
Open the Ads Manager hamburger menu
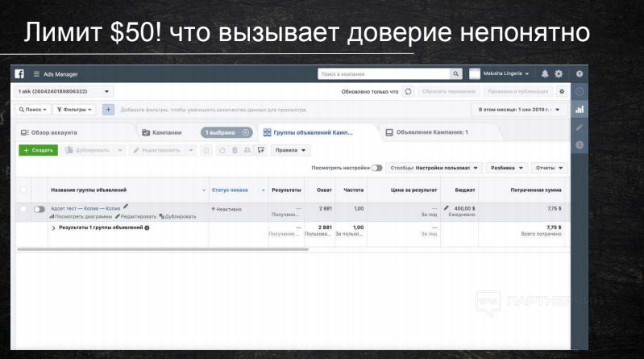pyautogui.click(x=36, y=74)
